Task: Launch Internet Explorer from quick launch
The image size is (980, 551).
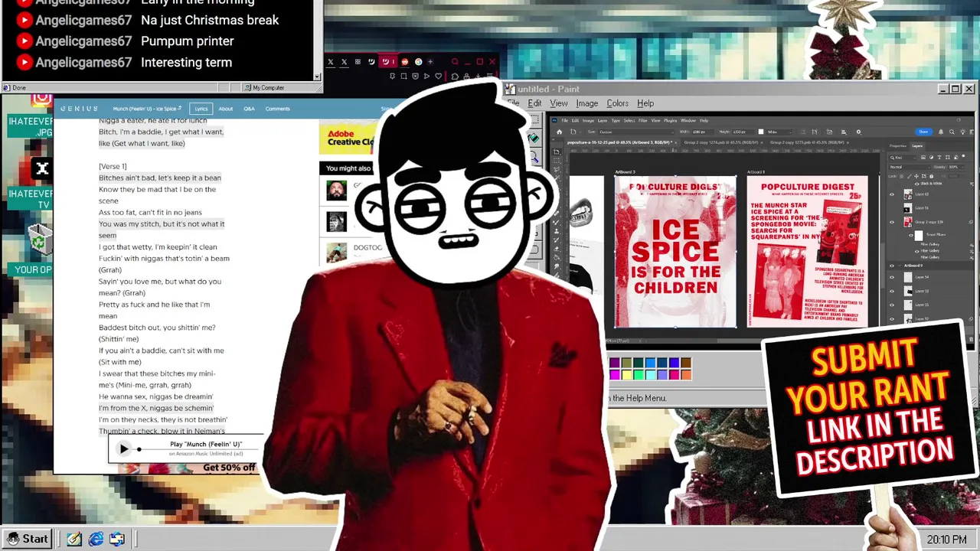Action: point(96,539)
